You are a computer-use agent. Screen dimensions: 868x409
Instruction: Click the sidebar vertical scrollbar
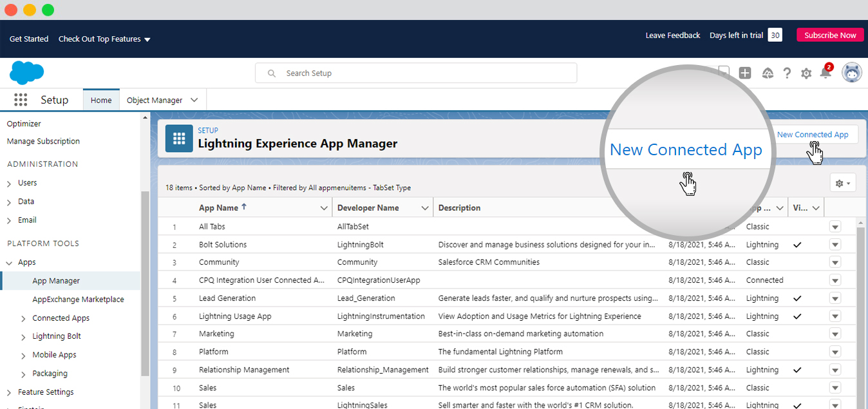click(145, 283)
